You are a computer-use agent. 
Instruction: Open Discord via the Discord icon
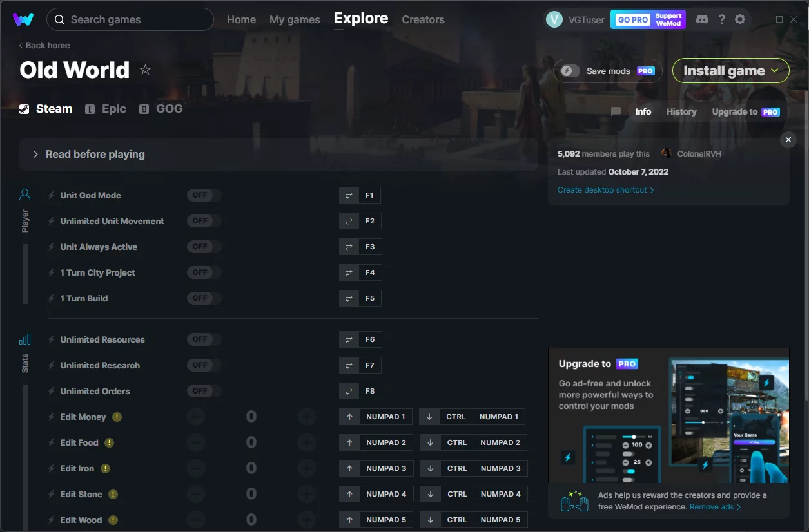coord(702,19)
